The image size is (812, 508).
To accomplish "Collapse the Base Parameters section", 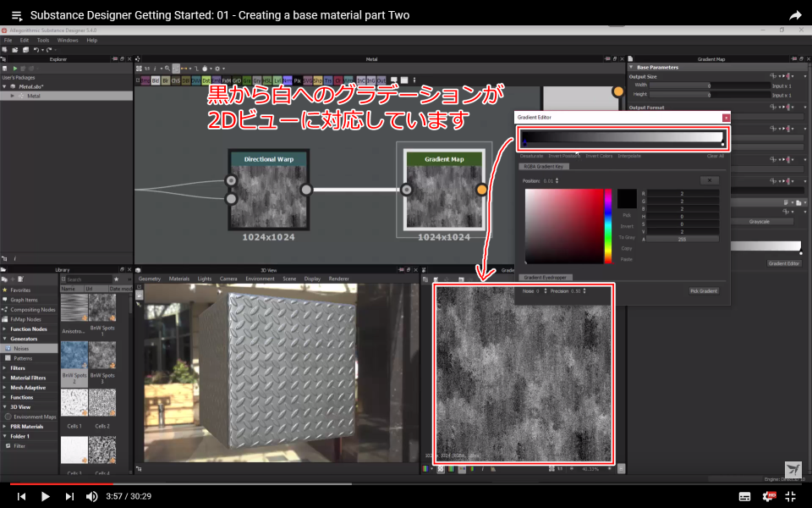I will pyautogui.click(x=632, y=68).
